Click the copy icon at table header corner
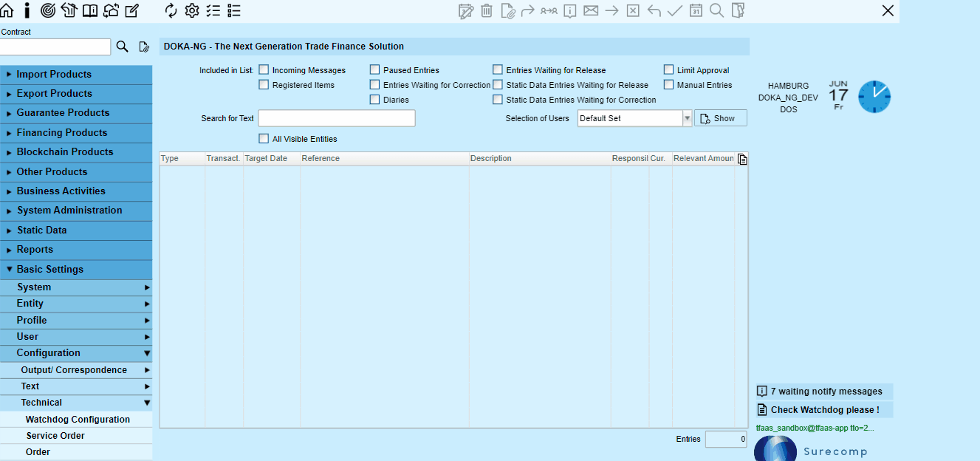Viewport: 980px width, 461px height. coord(742,159)
